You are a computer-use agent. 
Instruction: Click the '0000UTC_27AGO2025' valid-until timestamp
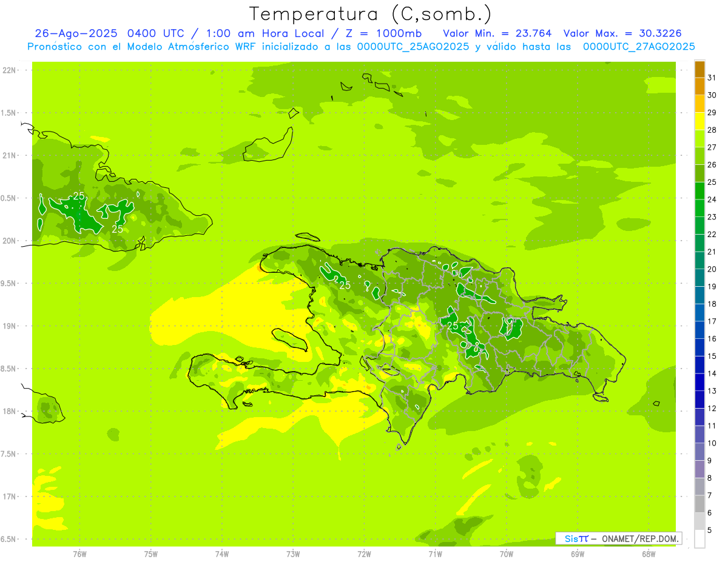point(639,47)
